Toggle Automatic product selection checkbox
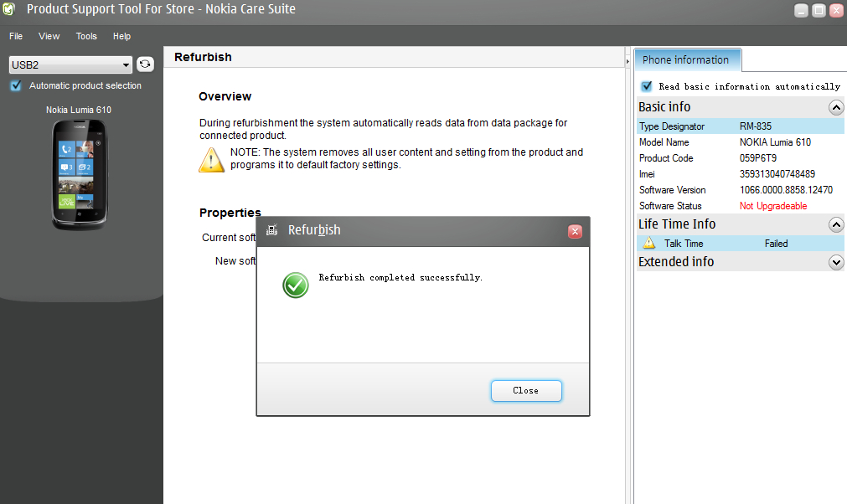 tap(16, 85)
